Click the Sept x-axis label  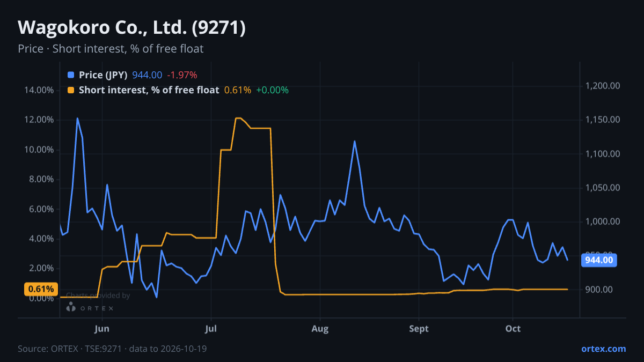point(419,329)
